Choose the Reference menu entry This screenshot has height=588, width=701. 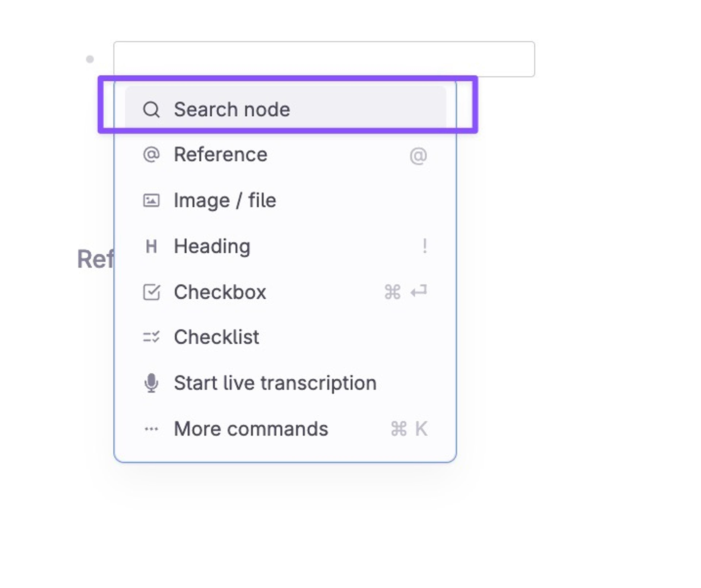click(285, 155)
